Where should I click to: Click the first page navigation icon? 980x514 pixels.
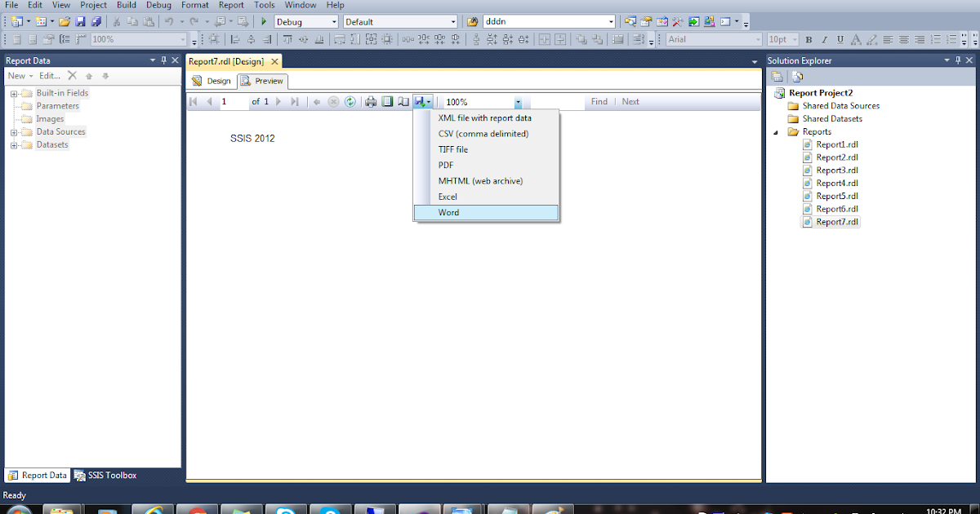tap(193, 101)
